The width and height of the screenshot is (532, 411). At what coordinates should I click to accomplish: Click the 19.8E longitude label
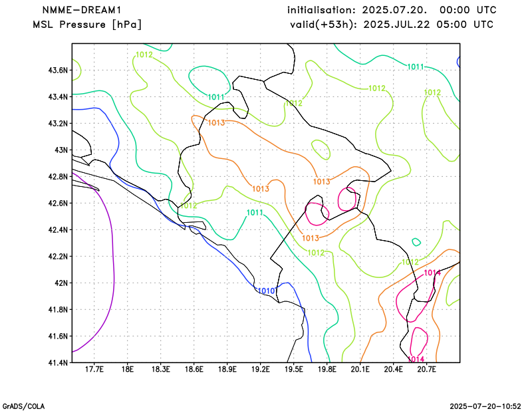tap(327, 369)
